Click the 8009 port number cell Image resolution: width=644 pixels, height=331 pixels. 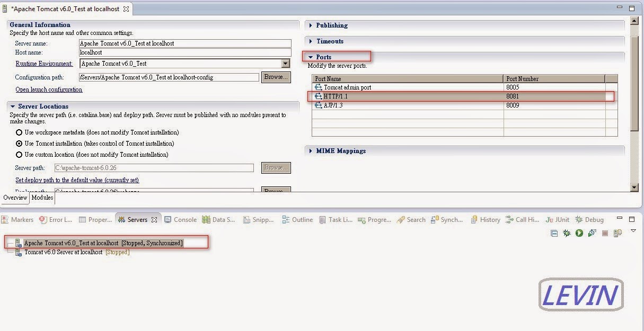pyautogui.click(x=554, y=105)
